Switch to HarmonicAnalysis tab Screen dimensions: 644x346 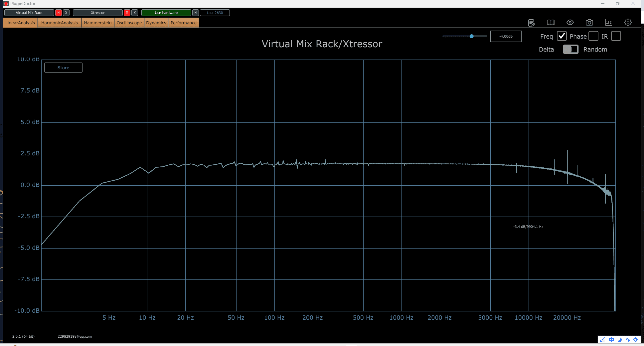point(60,23)
